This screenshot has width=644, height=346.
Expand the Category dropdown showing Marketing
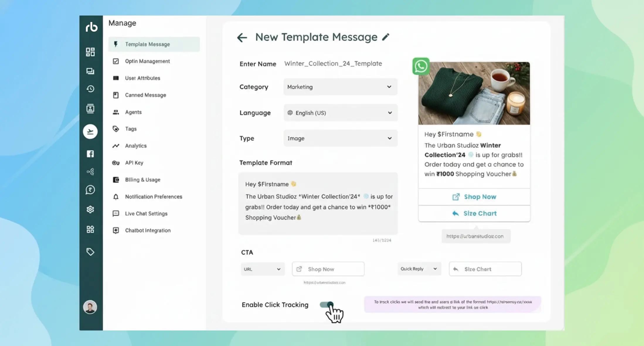340,87
